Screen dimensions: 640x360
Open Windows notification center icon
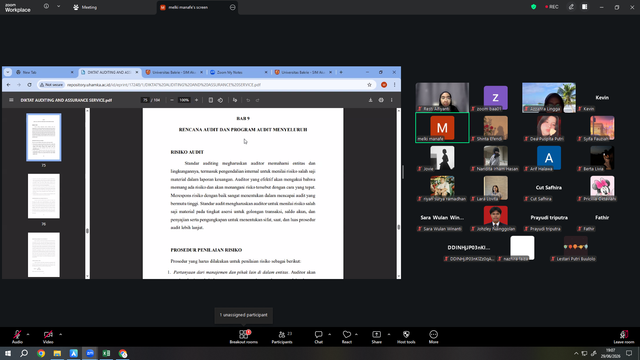(629, 353)
